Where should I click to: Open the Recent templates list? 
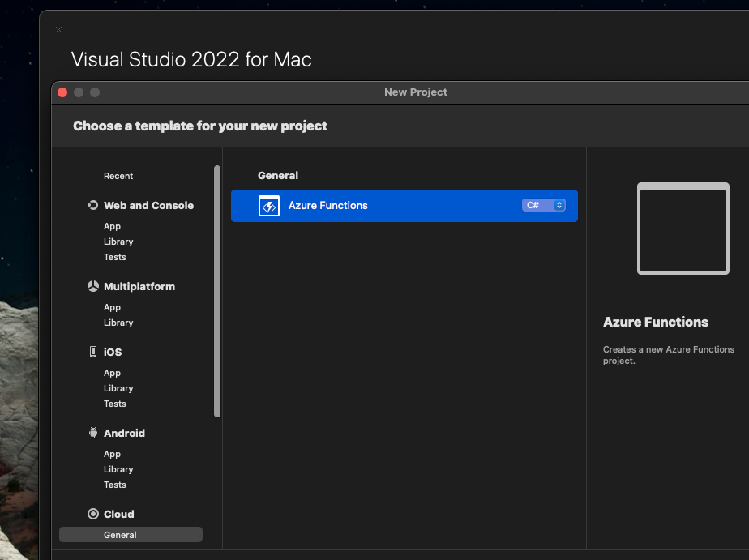[118, 176]
